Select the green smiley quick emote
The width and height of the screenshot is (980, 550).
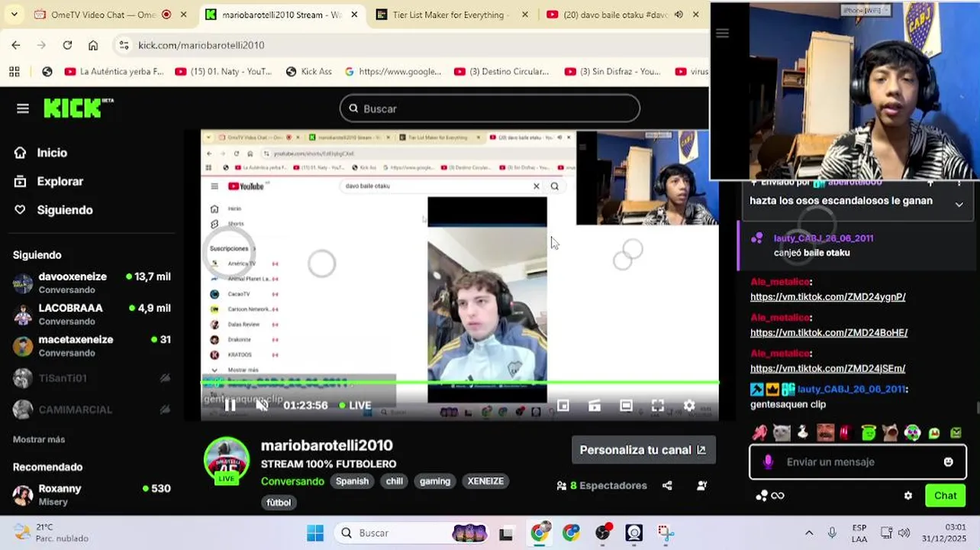coord(869,433)
